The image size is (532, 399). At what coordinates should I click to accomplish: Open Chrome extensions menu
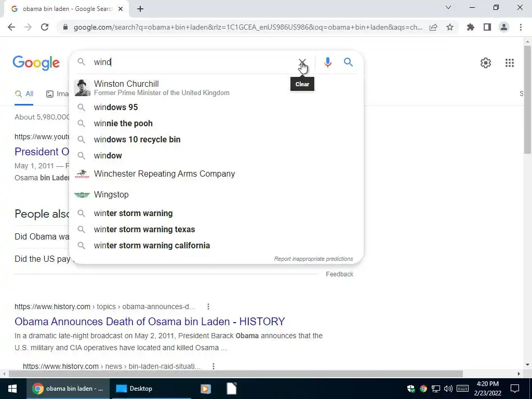pos(471,27)
